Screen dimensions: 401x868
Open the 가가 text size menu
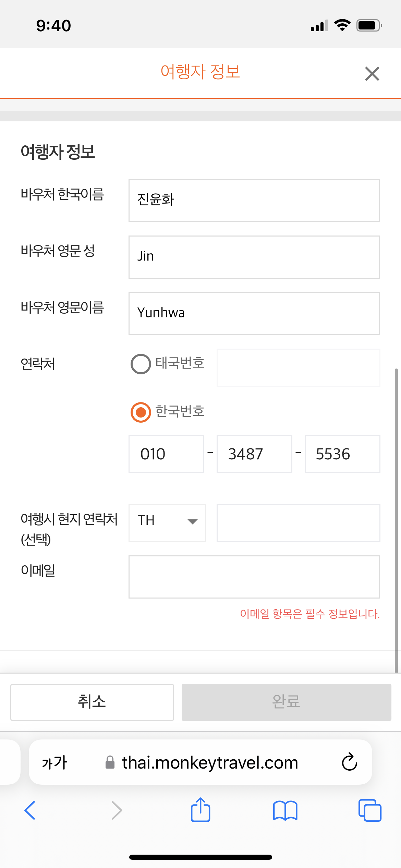click(54, 763)
